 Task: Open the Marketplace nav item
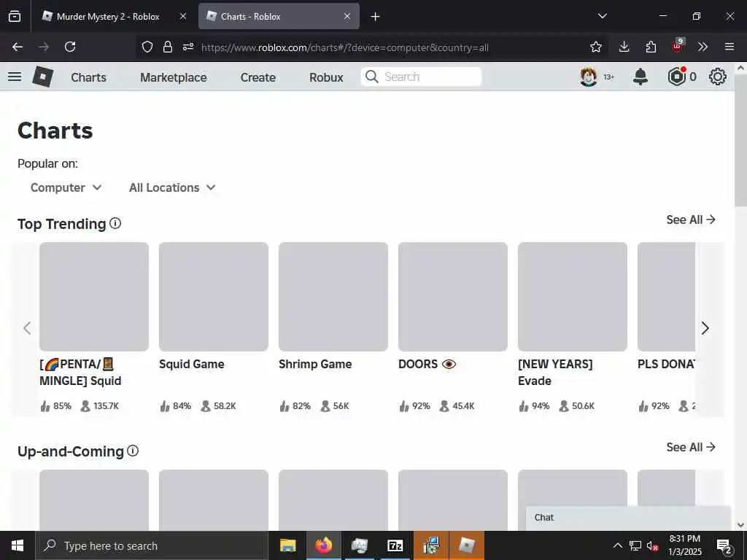[x=174, y=77]
